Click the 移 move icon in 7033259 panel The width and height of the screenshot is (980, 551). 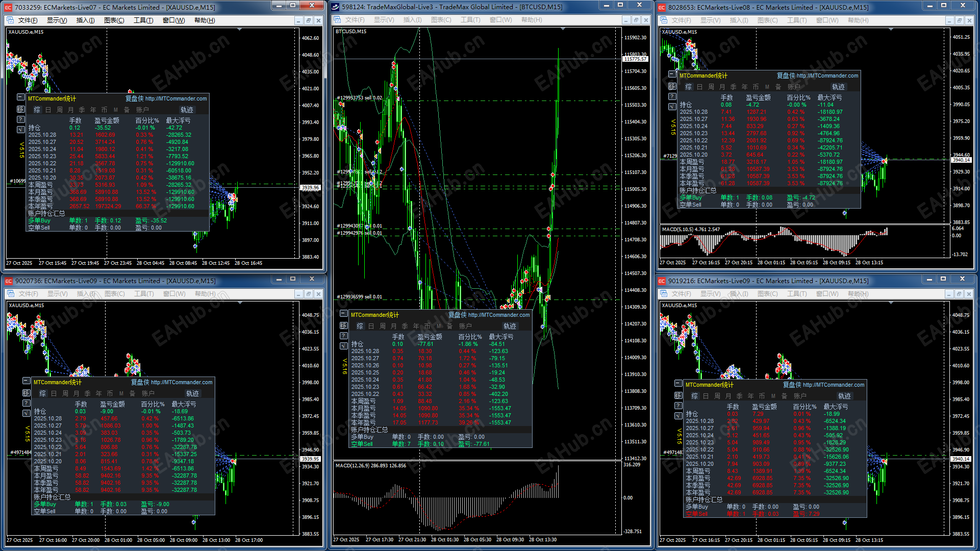(20, 109)
